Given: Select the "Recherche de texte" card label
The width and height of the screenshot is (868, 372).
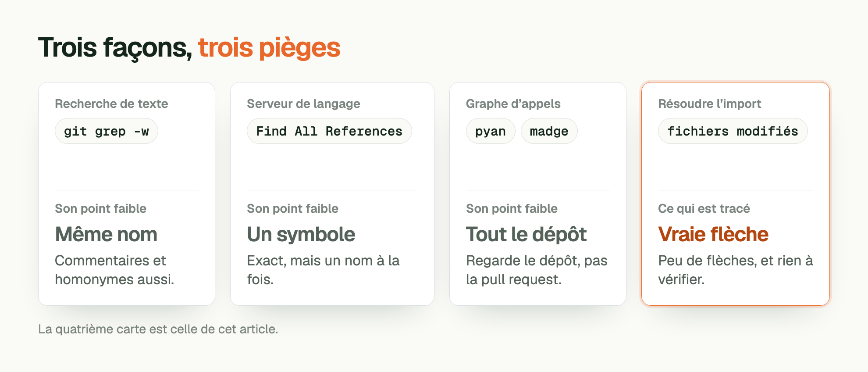Looking at the screenshot, I should [x=111, y=104].
